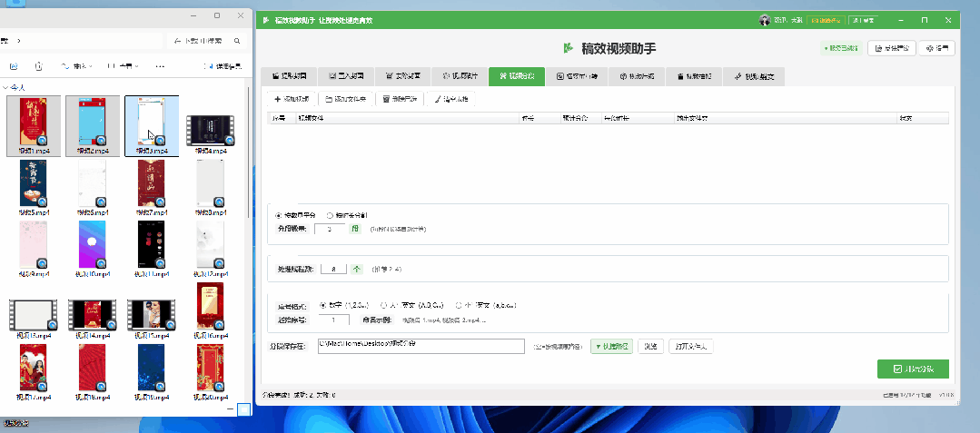Click the browse button beside the save path

pos(648,346)
